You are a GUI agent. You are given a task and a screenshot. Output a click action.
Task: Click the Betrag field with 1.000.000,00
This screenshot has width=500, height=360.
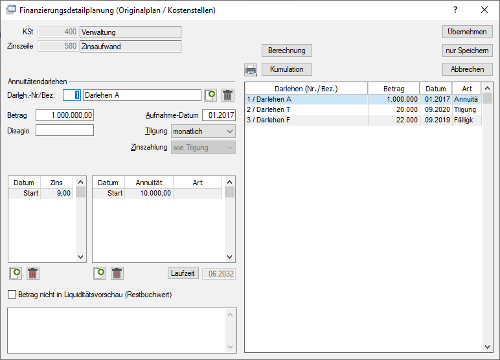pyautogui.click(x=65, y=115)
